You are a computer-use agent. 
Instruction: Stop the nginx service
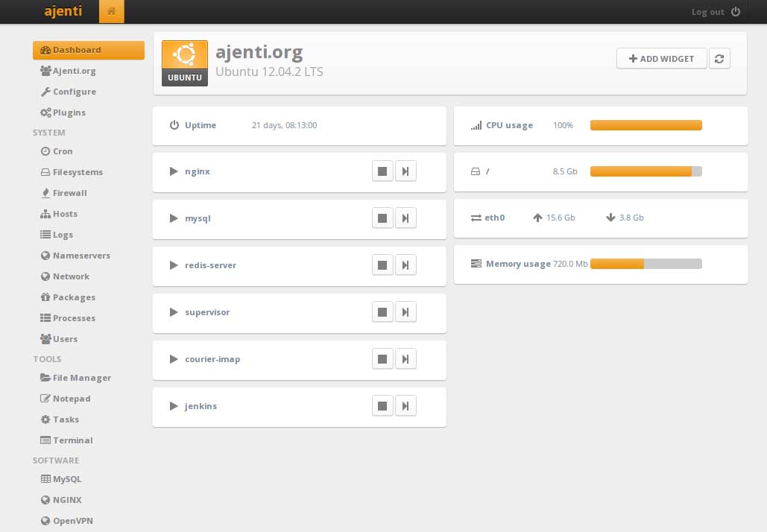[x=382, y=171]
